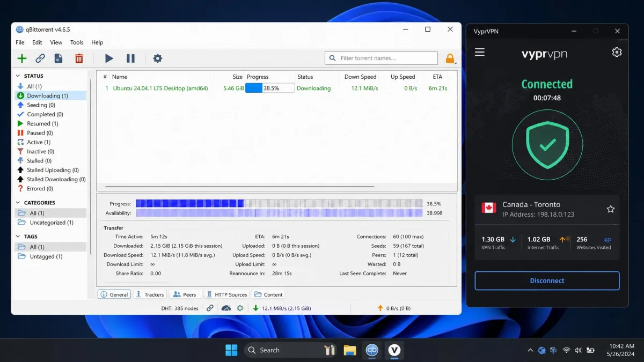Screen dimensions: 644x362
Task: Open VyprVPN hamburger menu
Action: click(480, 52)
